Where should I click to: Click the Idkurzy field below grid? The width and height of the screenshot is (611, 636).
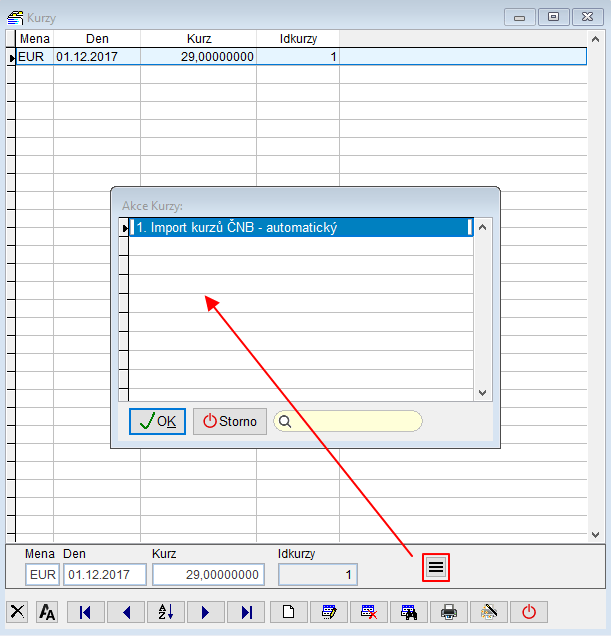318,575
